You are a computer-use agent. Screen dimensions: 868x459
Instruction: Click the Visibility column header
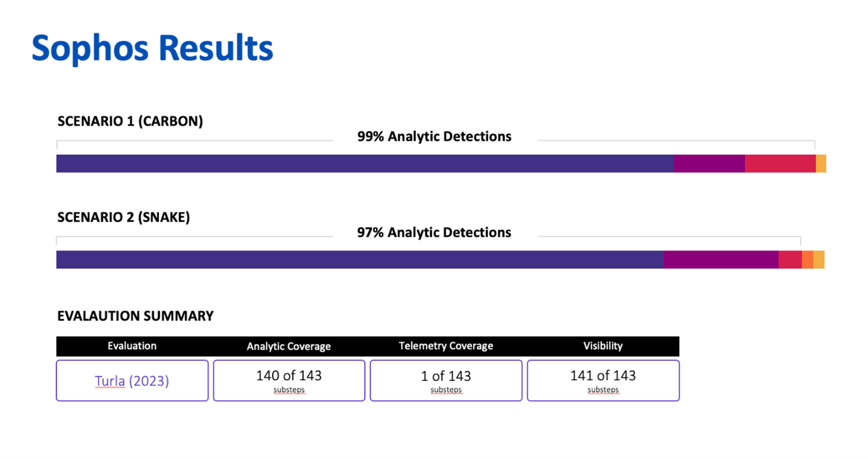603,346
